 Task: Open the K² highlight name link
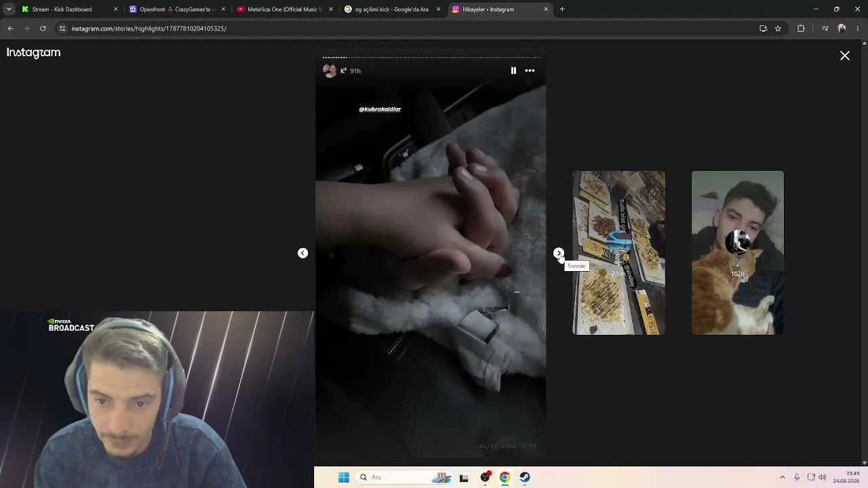coord(344,70)
